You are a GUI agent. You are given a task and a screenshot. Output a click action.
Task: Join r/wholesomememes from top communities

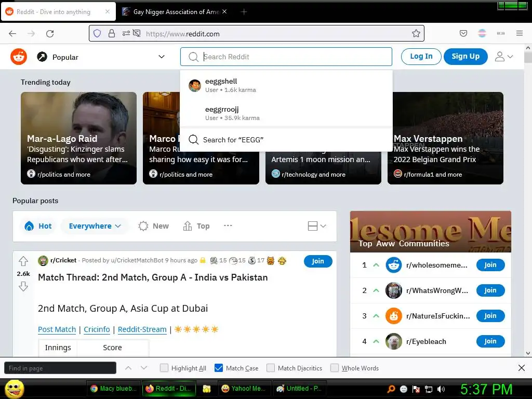tap(490, 265)
